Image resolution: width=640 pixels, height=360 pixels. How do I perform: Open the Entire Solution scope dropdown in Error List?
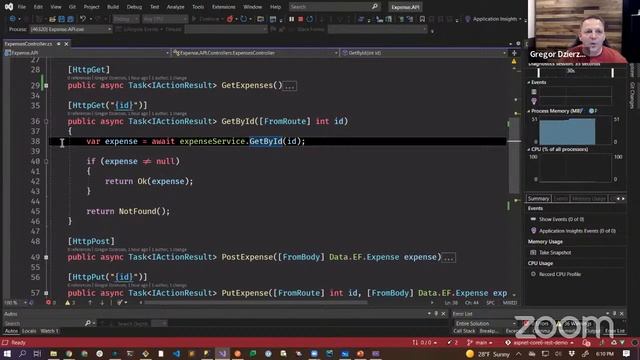click(485, 323)
